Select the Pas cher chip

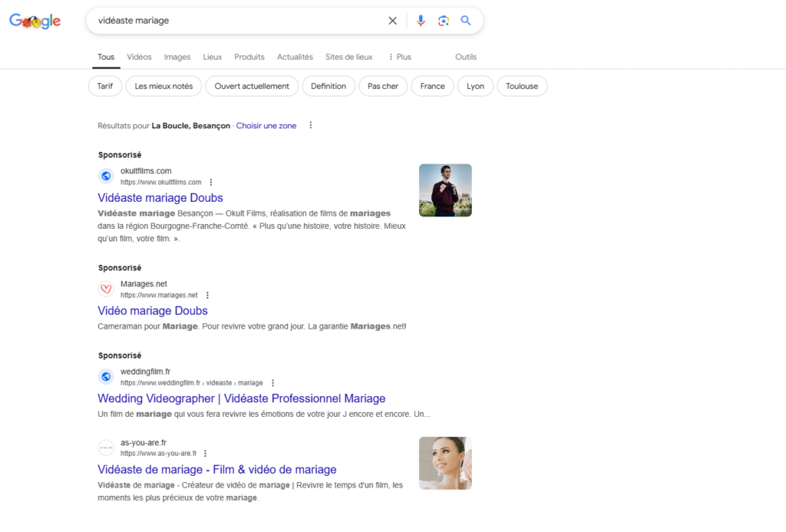[383, 86]
